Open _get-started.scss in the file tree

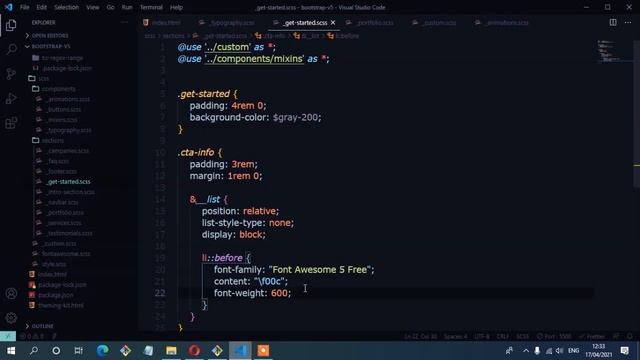(69, 182)
